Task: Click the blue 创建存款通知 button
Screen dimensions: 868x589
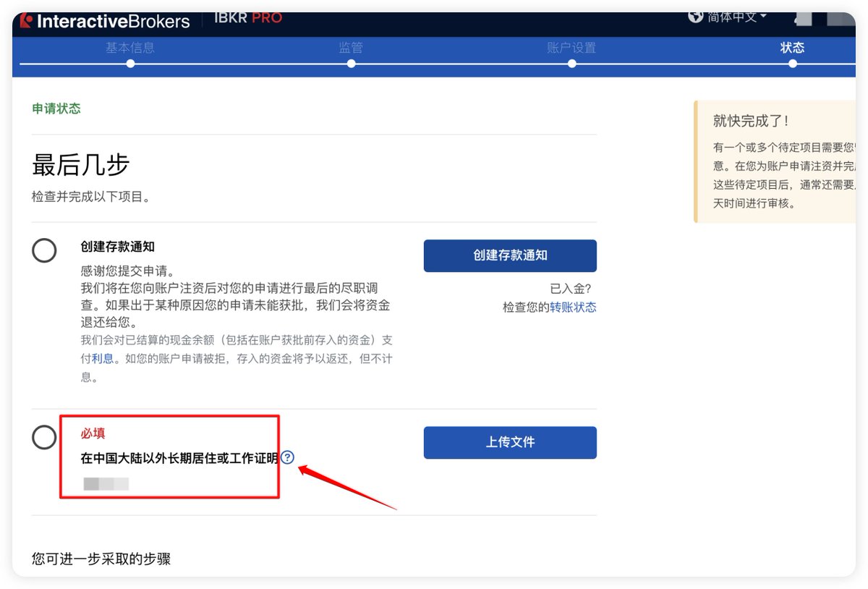Action: (x=510, y=255)
